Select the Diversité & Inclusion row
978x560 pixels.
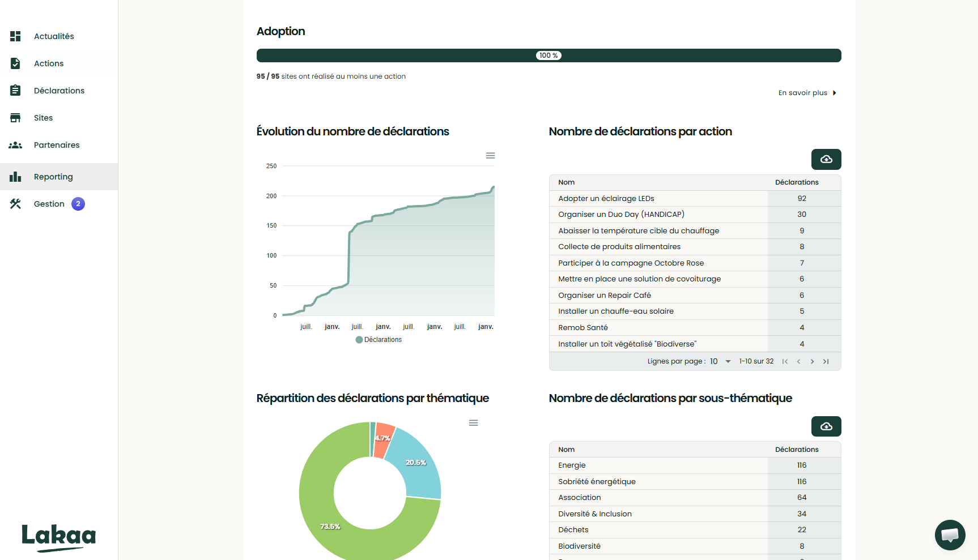pyautogui.click(x=695, y=514)
